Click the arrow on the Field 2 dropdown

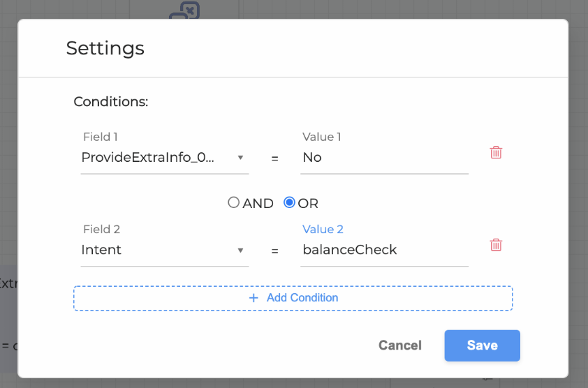click(240, 250)
